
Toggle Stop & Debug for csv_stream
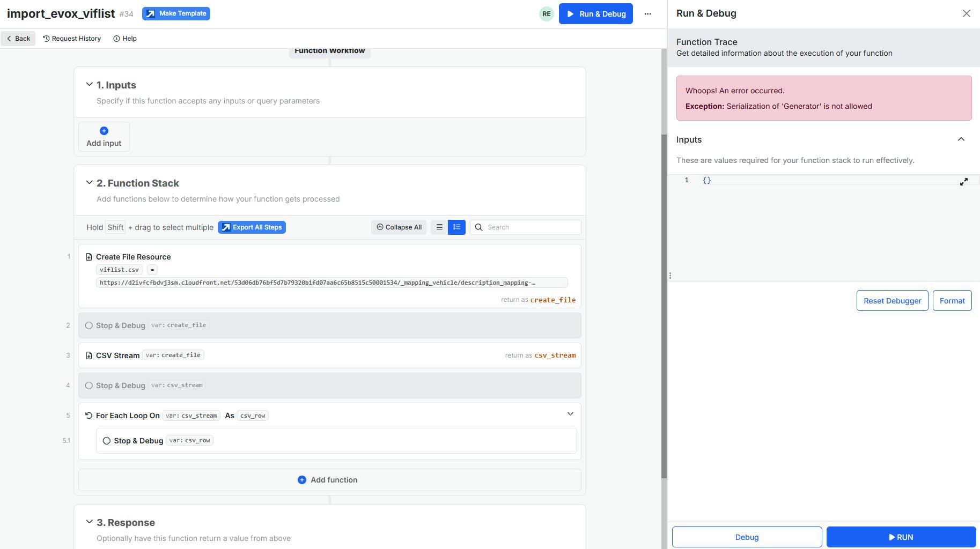coord(89,385)
